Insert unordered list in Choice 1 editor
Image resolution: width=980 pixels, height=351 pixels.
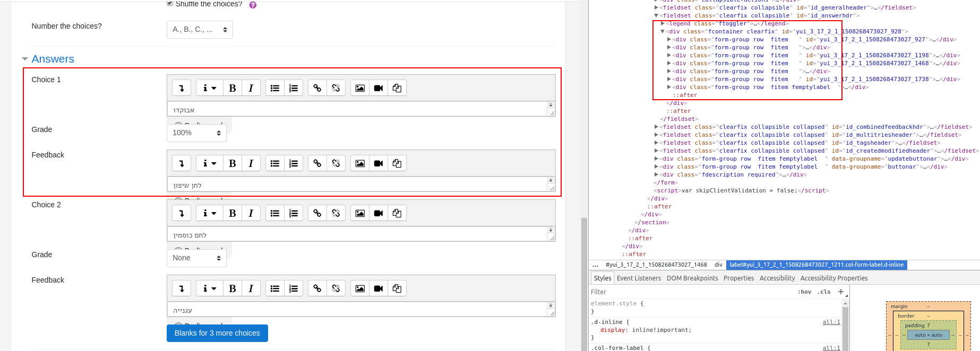point(274,88)
